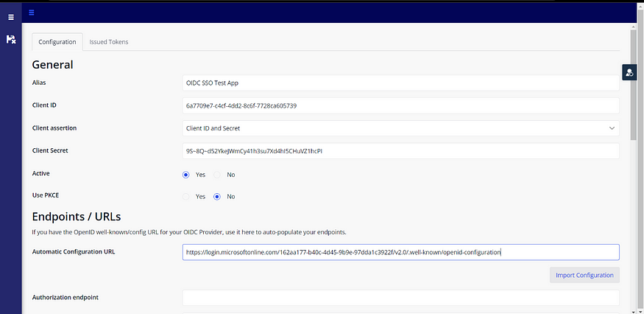Click the Alias label
This screenshot has width=644, height=314.
[x=39, y=83]
